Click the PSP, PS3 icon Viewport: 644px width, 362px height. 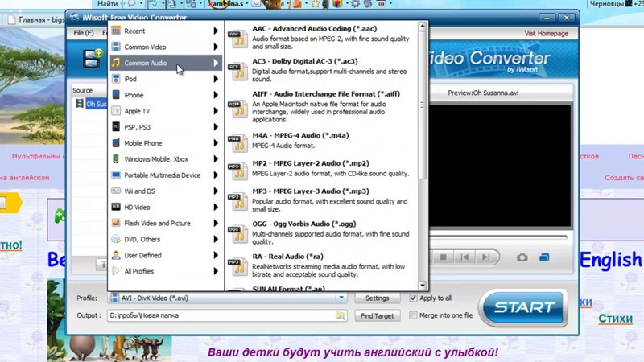pyautogui.click(x=116, y=127)
